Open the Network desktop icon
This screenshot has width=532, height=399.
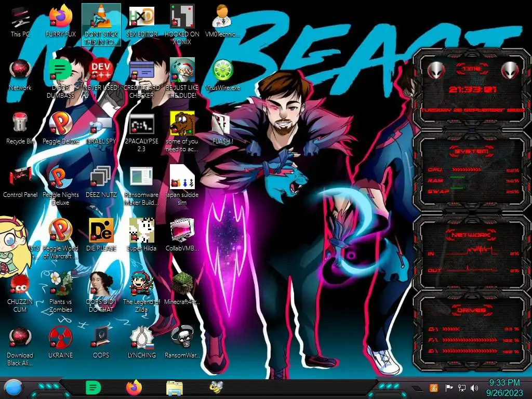(20, 75)
